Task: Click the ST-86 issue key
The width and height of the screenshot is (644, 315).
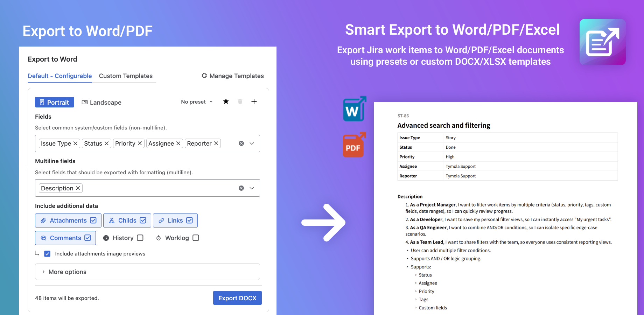Action: click(403, 116)
